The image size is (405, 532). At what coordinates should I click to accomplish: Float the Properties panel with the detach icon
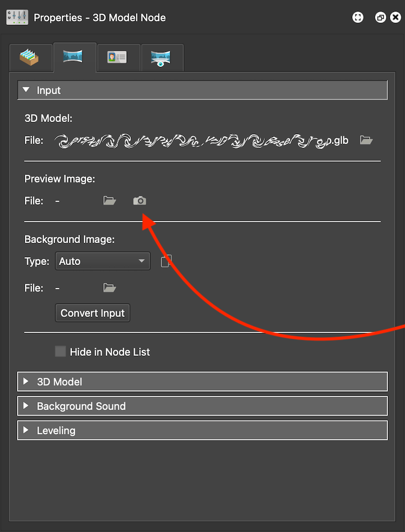[x=381, y=18]
